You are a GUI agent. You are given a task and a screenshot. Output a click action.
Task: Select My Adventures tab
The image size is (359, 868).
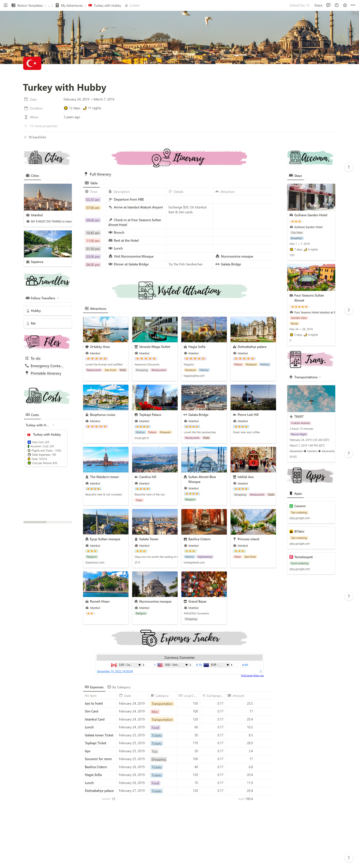[x=72, y=5]
